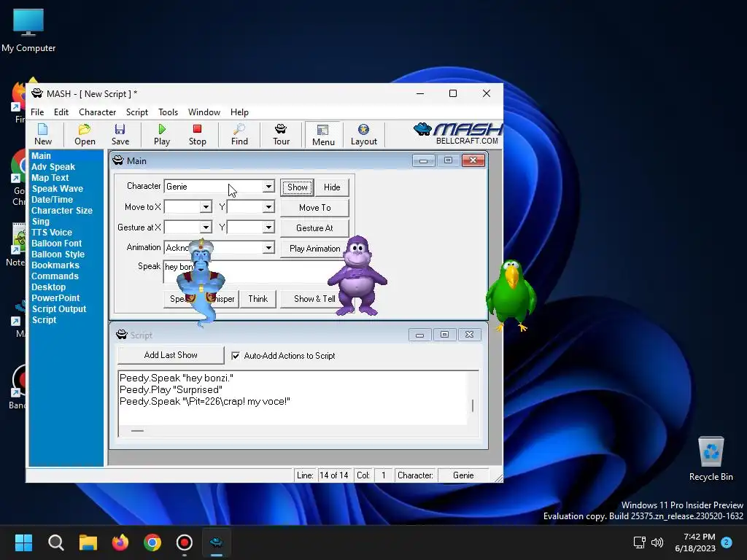Open the Tools menu
This screenshot has height=560, width=747.
point(168,112)
